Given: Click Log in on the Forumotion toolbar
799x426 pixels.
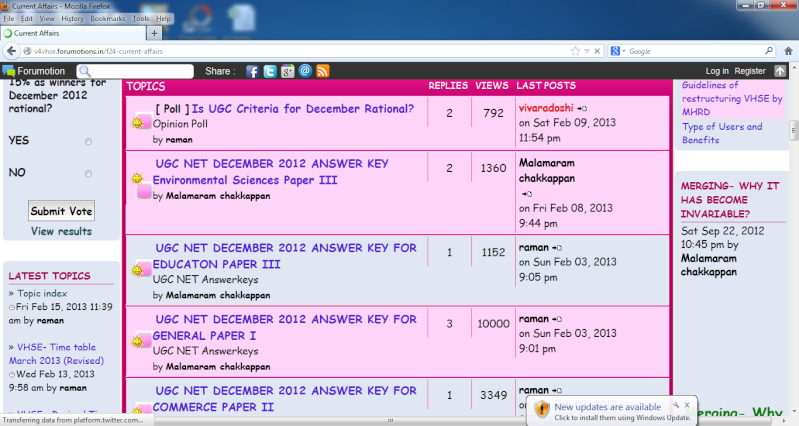Looking at the screenshot, I should 717,71.
